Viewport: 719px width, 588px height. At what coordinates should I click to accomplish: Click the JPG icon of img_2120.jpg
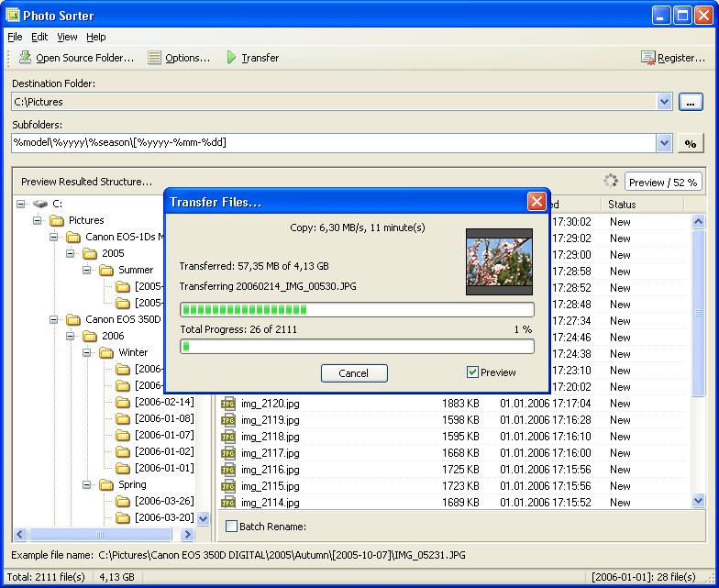(x=228, y=404)
